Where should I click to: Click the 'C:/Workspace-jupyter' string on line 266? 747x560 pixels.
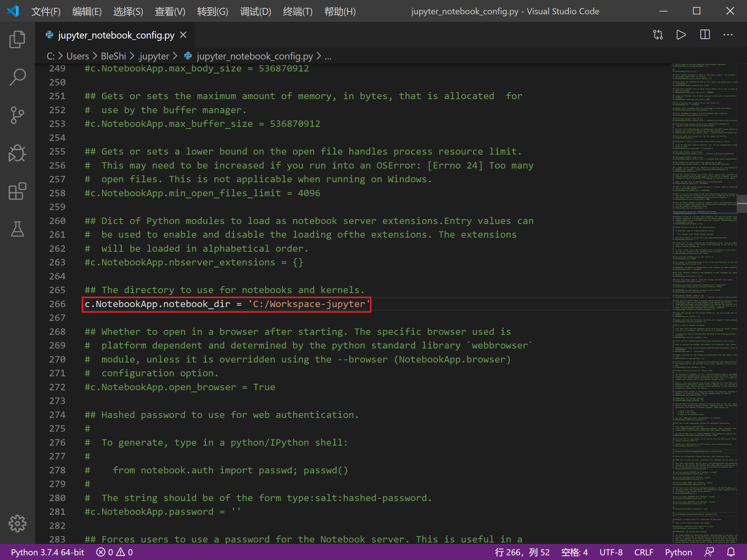tap(309, 304)
